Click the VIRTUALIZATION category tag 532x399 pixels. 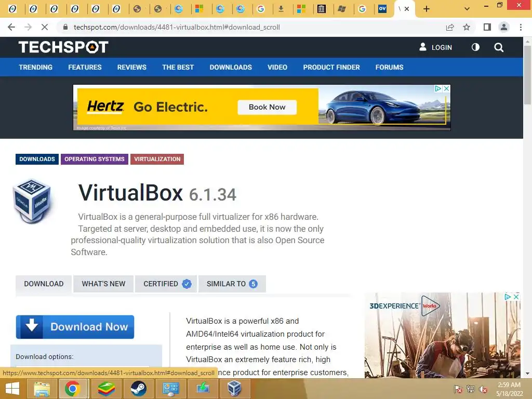click(x=157, y=159)
